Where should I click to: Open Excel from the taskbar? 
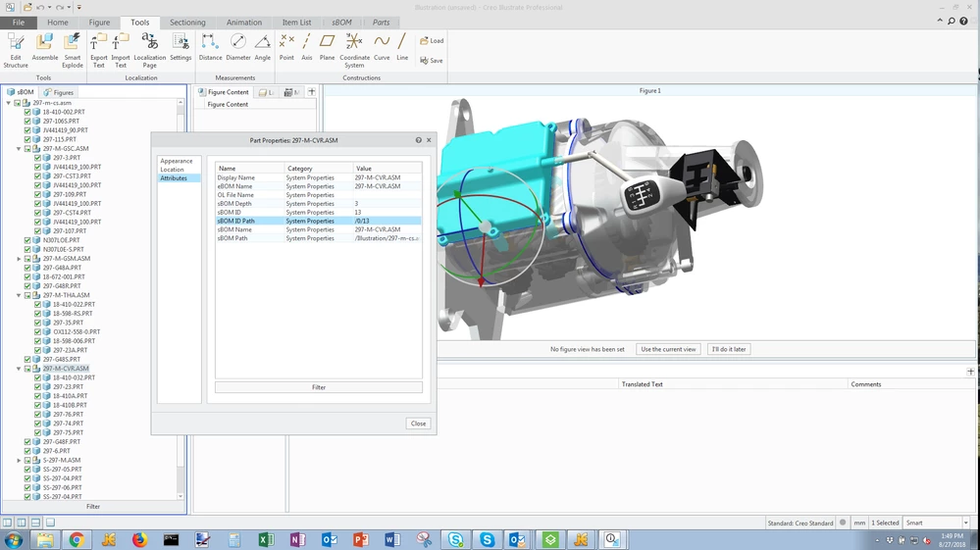(x=266, y=539)
